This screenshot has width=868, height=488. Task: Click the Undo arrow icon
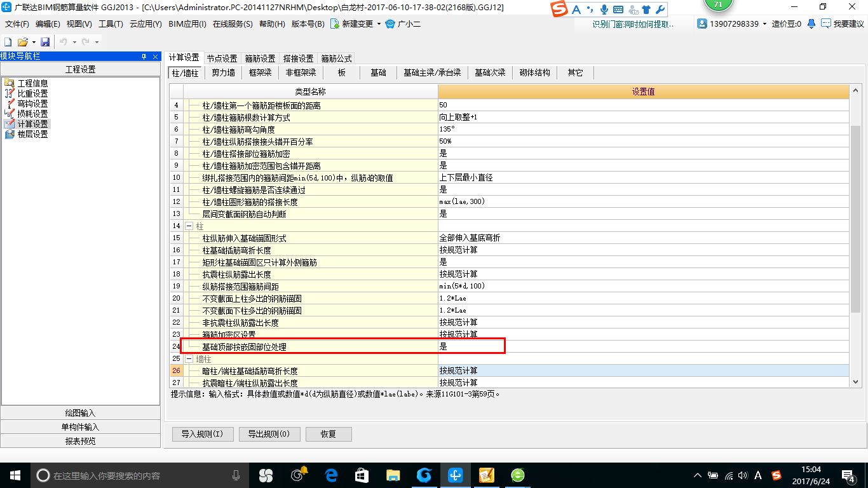point(64,41)
